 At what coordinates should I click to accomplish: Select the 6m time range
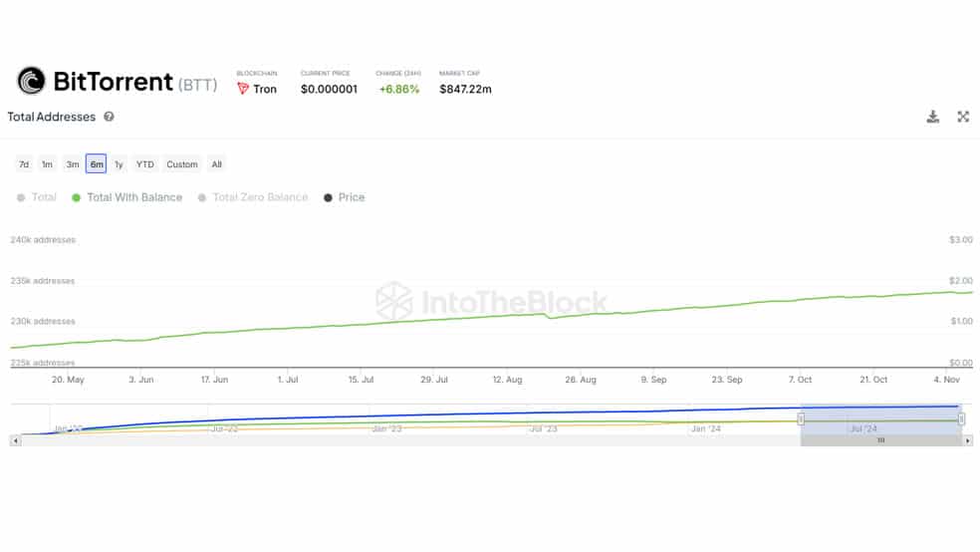tap(97, 164)
